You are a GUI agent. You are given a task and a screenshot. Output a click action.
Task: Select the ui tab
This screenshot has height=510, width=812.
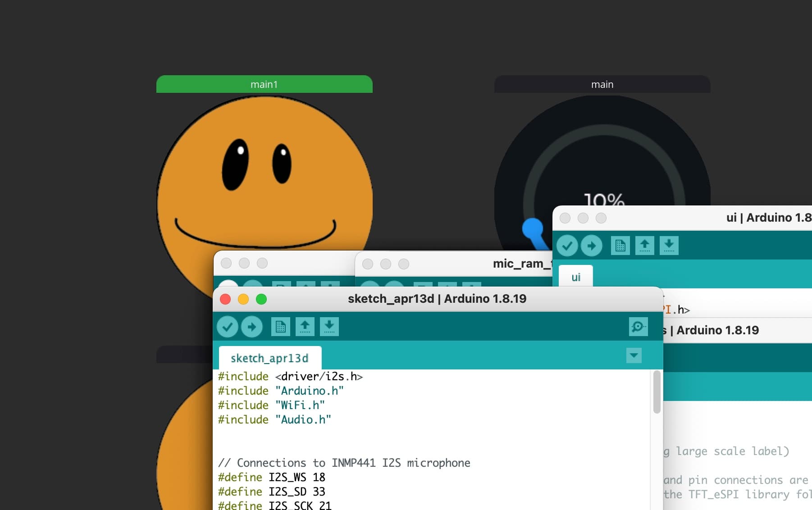pos(576,277)
